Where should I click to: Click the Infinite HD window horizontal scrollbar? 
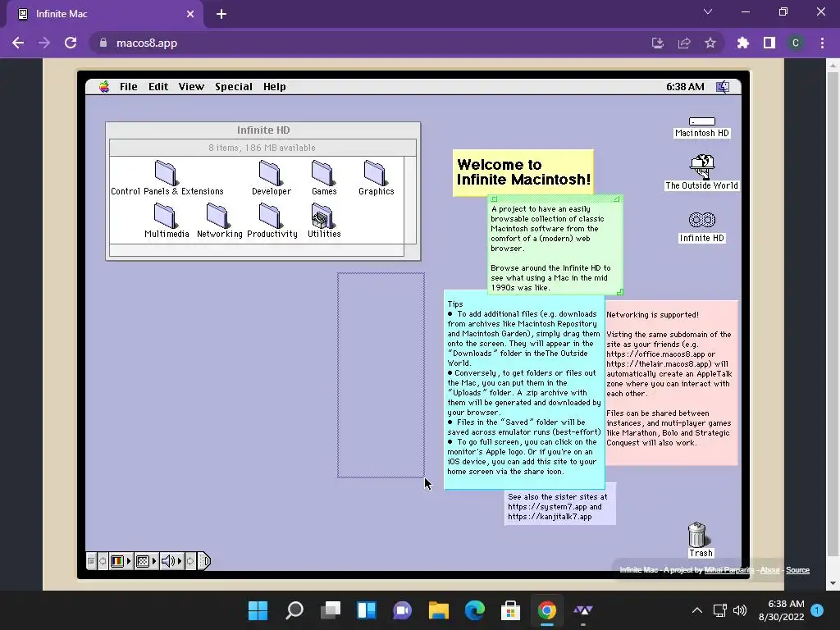pos(257,251)
